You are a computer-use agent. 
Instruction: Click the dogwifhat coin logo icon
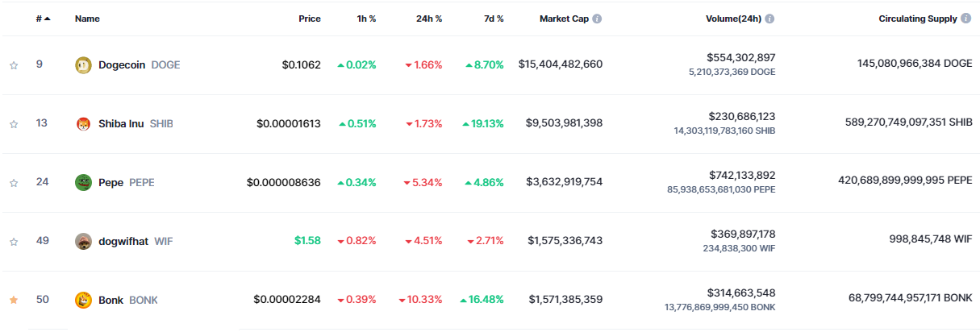coord(83,241)
